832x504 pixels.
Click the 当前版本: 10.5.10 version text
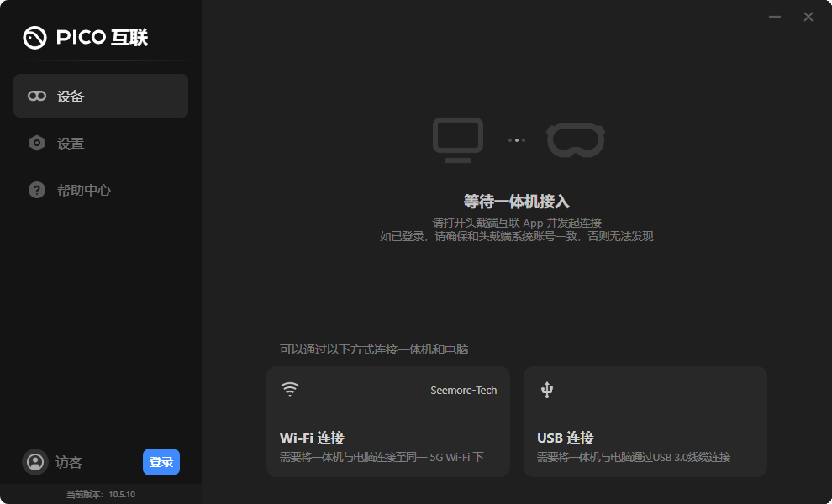click(101, 495)
